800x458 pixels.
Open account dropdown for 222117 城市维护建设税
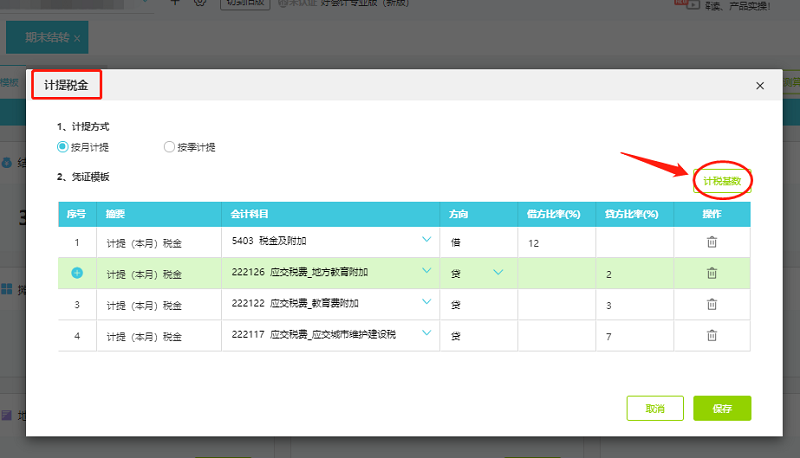coord(427,333)
